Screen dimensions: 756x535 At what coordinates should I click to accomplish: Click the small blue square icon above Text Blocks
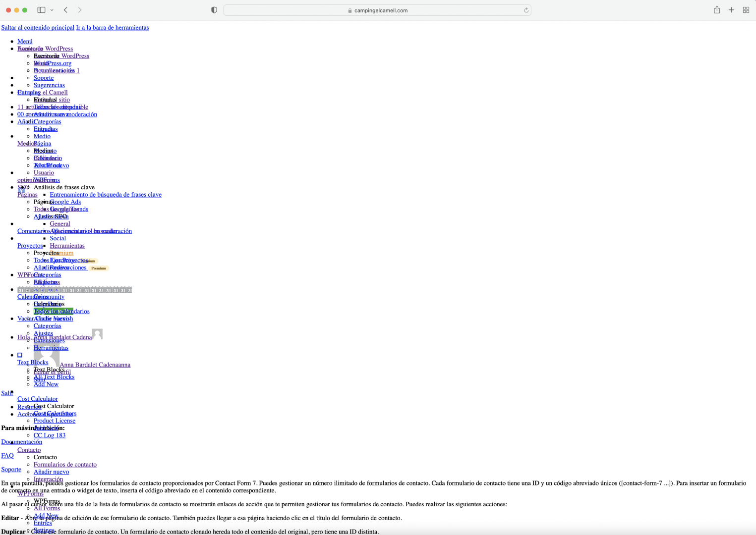[x=20, y=355]
